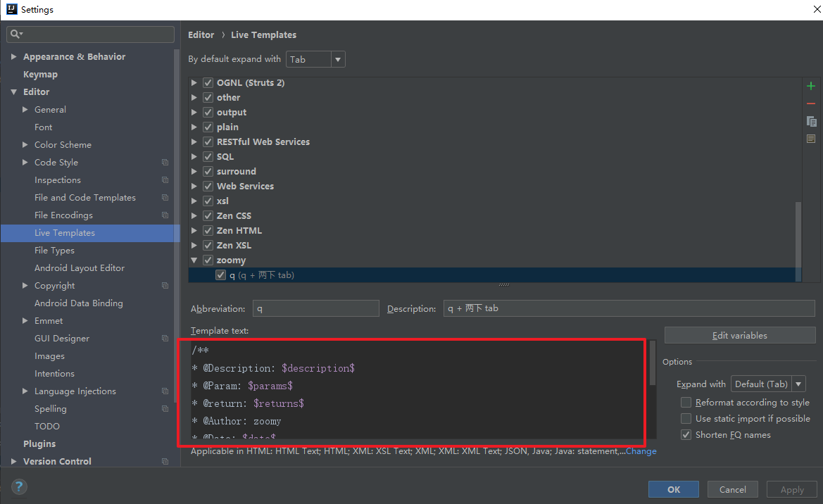This screenshot has width=823, height=504.
Task: Click the settings search field
Action: tap(90, 34)
